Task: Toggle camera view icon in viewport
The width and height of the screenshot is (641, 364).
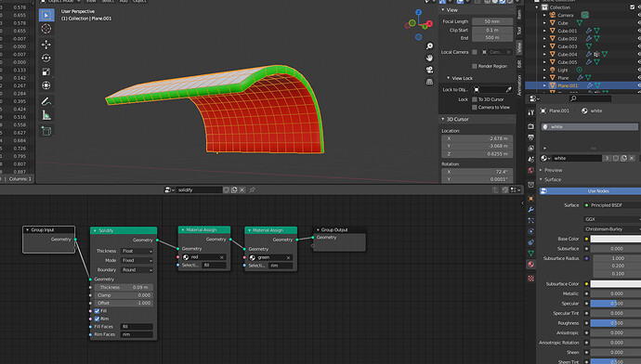Action: coord(429,70)
